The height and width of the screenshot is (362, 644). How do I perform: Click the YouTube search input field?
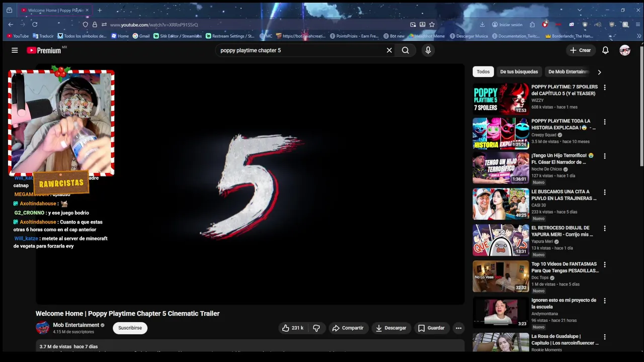click(300, 50)
